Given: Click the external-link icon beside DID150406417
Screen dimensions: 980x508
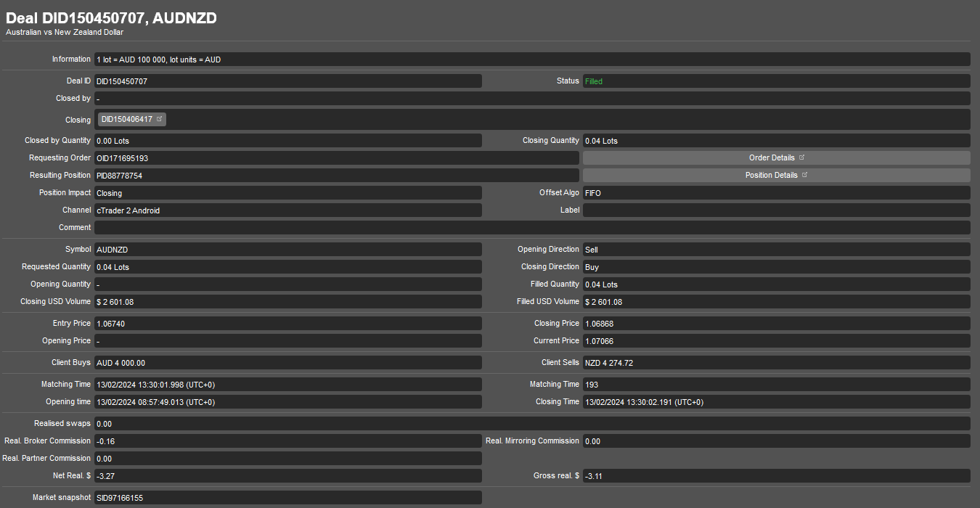Looking at the screenshot, I should click(x=160, y=119).
